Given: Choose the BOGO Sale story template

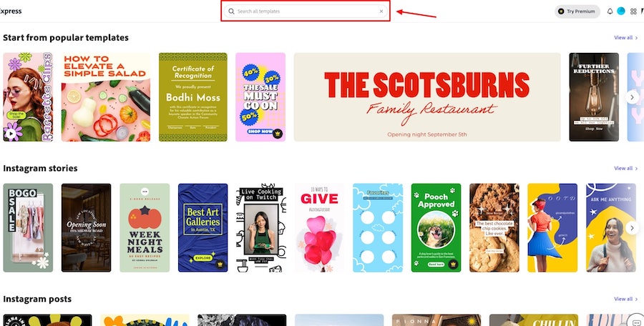Looking at the screenshot, I should pyautogui.click(x=28, y=228).
